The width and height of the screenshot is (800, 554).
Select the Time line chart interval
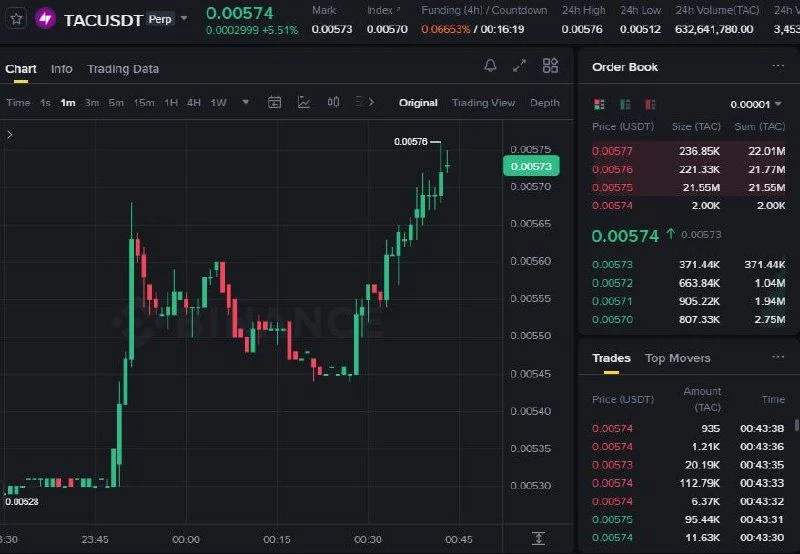tap(18, 103)
